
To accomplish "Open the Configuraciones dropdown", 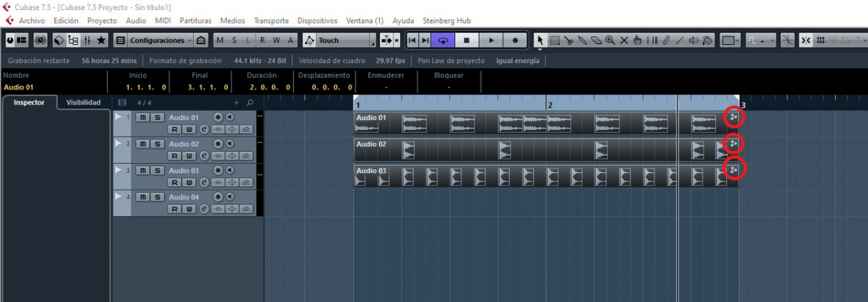I will tap(161, 40).
